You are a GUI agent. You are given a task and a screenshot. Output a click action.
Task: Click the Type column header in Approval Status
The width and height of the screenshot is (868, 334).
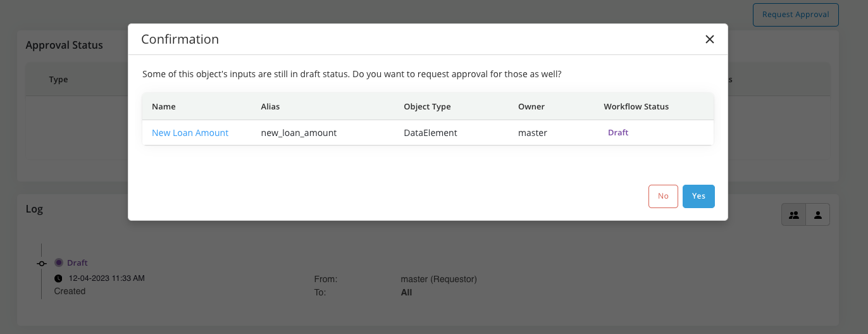58,80
